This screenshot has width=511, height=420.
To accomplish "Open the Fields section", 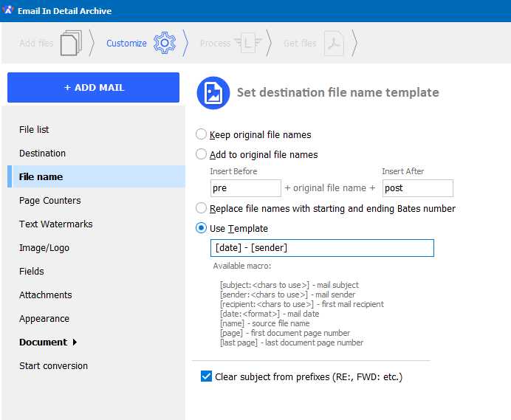I will click(31, 272).
